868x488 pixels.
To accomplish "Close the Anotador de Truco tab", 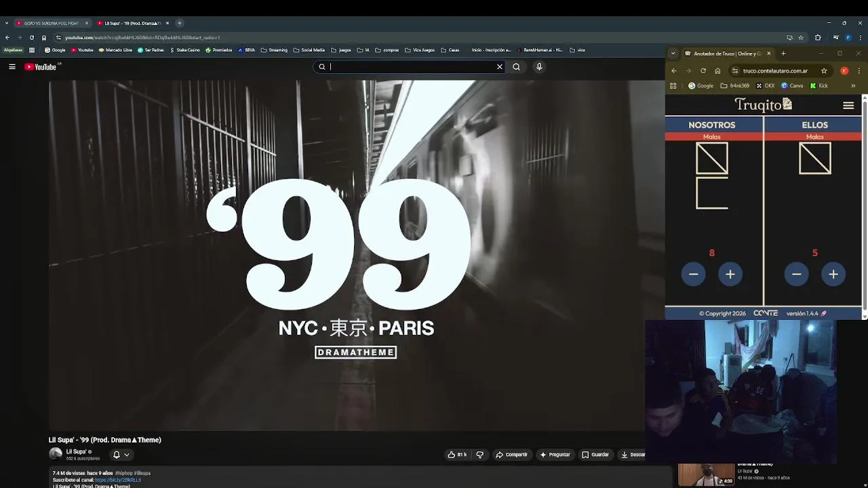I will tap(768, 54).
